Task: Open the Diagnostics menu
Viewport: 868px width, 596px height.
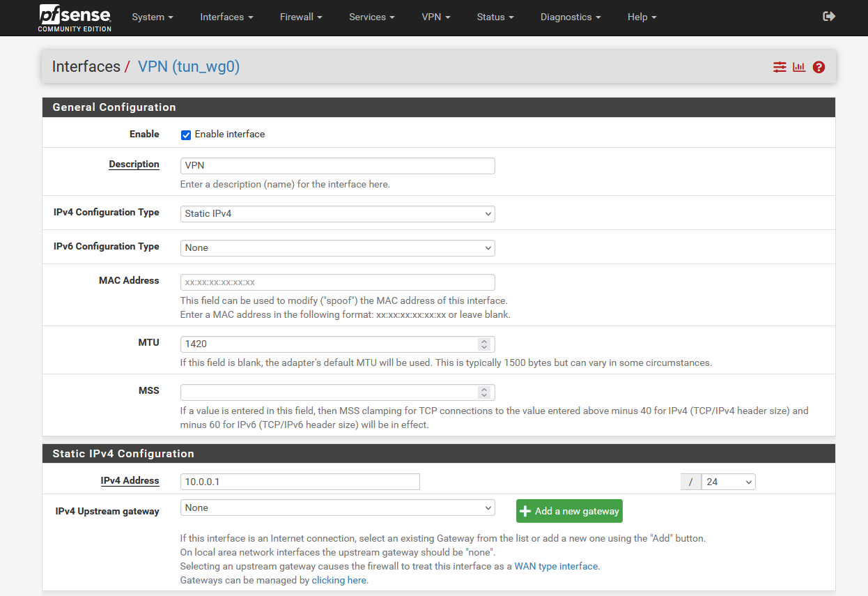Action: tap(571, 17)
